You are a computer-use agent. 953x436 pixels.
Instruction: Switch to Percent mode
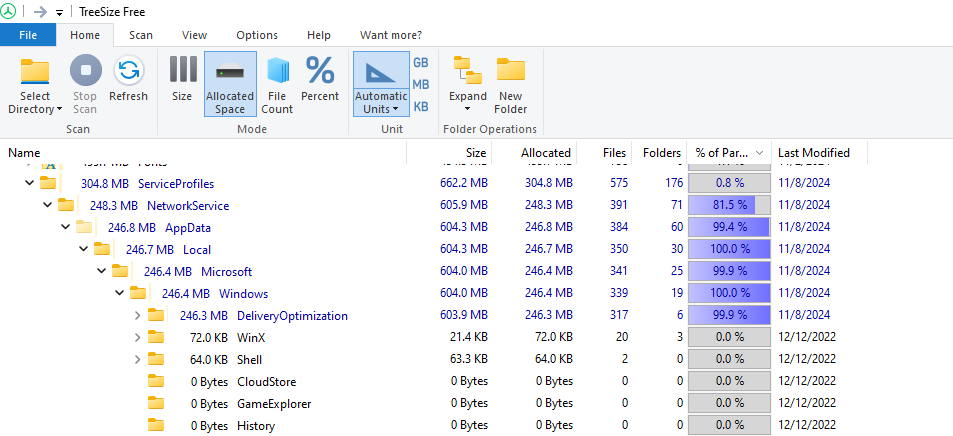[320, 79]
